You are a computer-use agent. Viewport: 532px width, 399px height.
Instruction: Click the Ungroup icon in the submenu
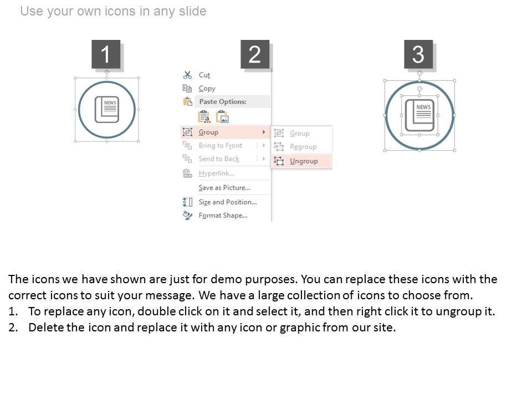click(279, 161)
